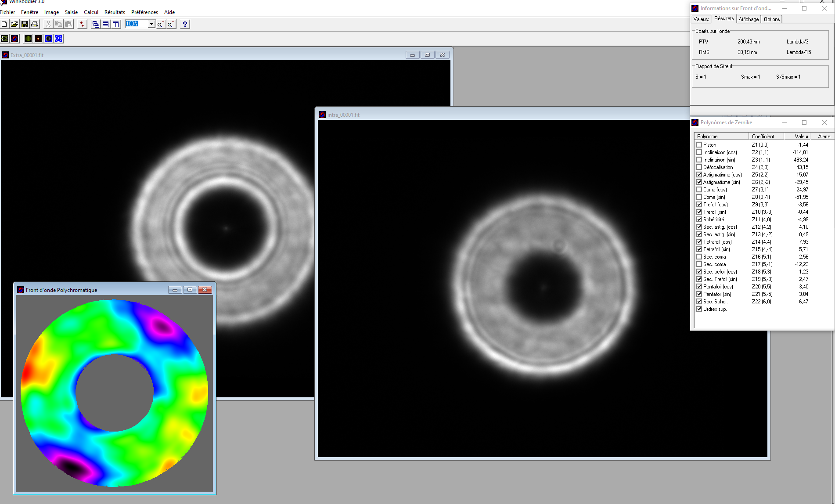Viewport: 835px width, 504px height.
Task: Show the orange star spot icon
Action: click(38, 39)
